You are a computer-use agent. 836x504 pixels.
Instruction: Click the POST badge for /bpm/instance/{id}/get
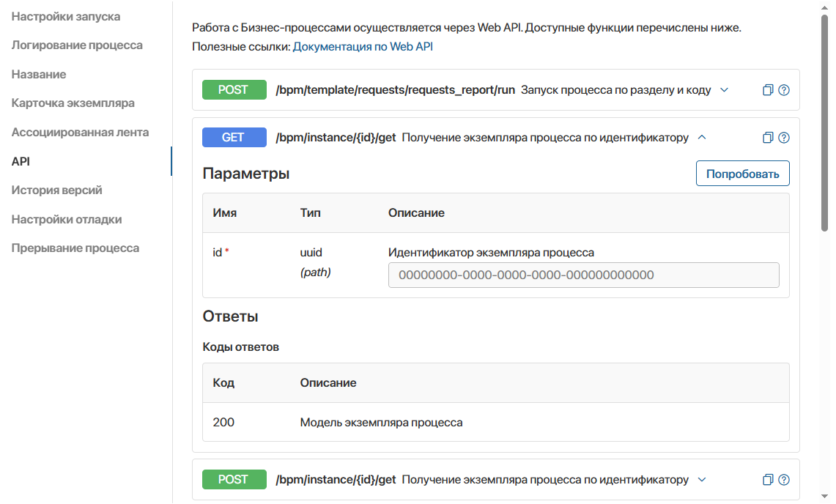point(234,480)
